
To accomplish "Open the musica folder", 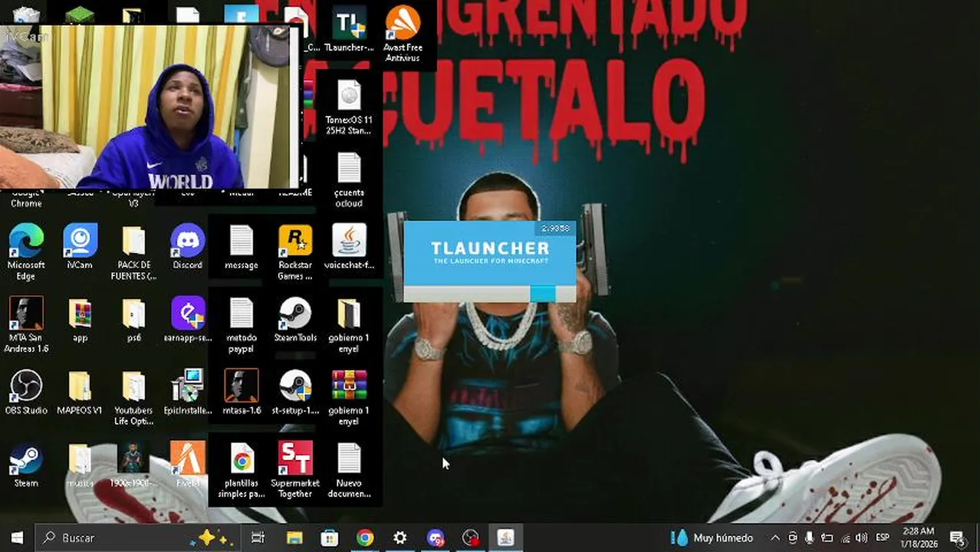I will [80, 465].
